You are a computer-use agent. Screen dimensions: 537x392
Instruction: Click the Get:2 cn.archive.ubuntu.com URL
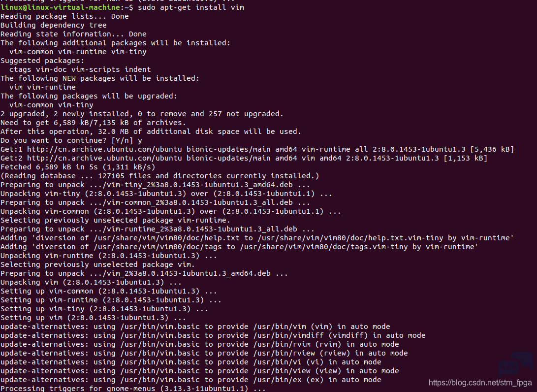point(104,158)
